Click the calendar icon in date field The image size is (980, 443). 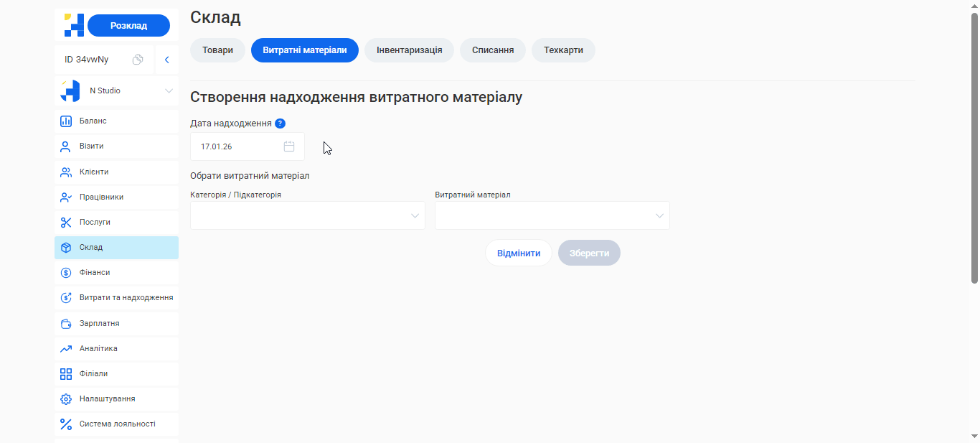pos(288,146)
